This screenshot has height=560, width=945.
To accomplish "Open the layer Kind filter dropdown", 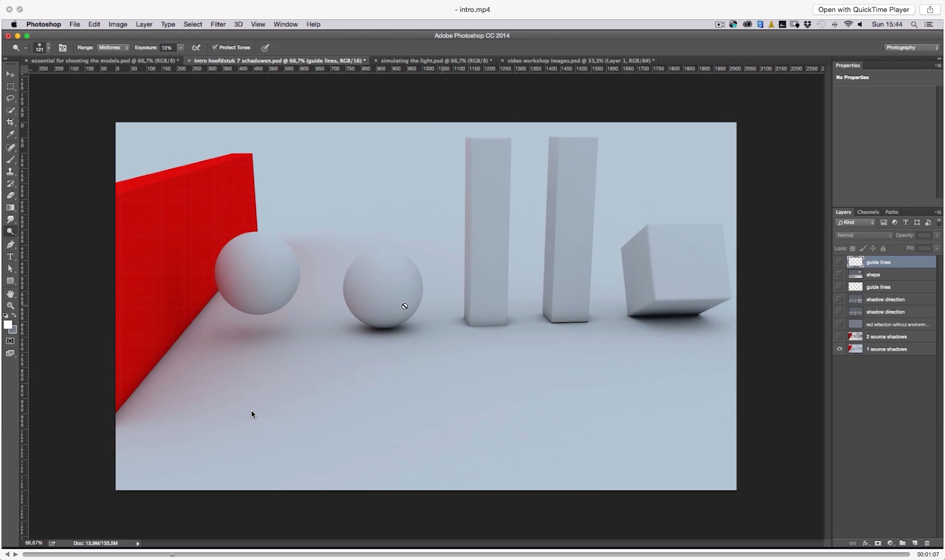I will pyautogui.click(x=855, y=222).
